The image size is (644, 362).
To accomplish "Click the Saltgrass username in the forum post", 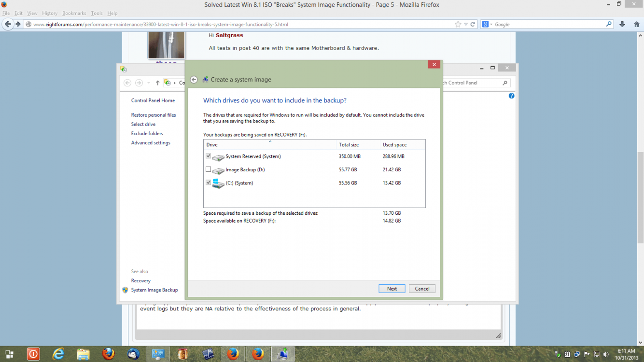I will pyautogui.click(x=229, y=35).
